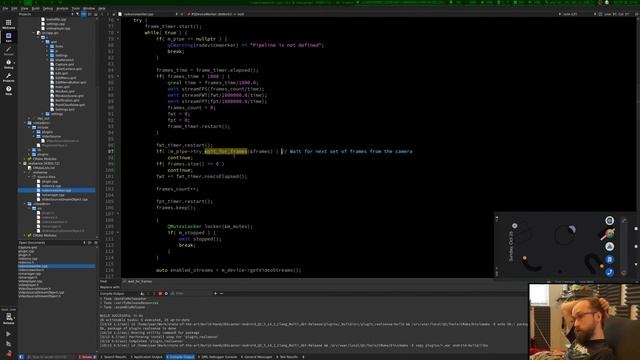
Task: Tap the circle home button beside phone mirror
Action: click(x=636, y=246)
